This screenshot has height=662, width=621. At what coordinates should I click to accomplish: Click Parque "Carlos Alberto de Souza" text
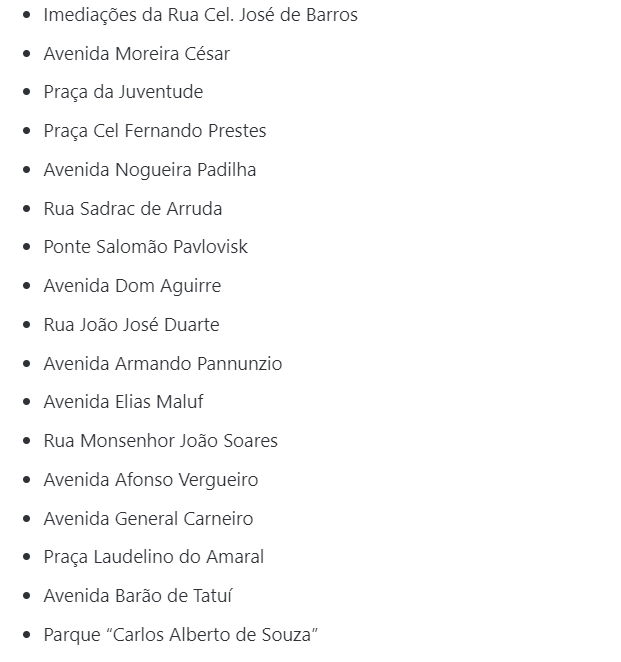pos(180,635)
